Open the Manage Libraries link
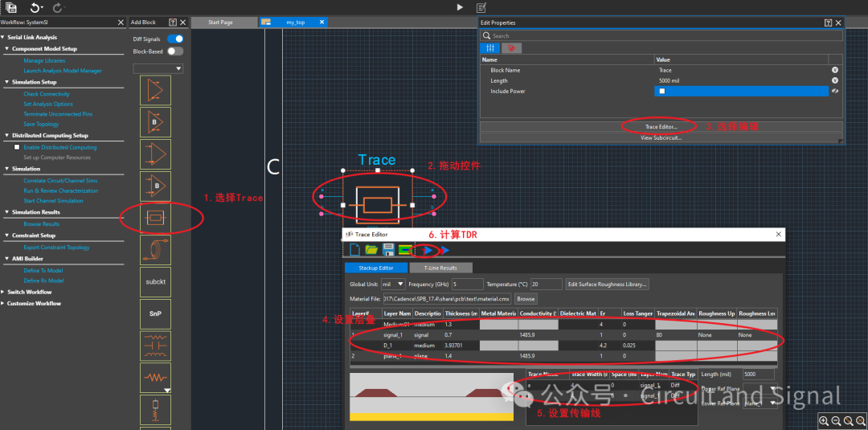This screenshot has height=430, width=868. point(44,60)
